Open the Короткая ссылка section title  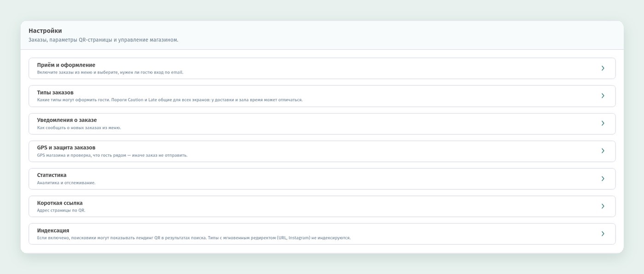pos(60,203)
